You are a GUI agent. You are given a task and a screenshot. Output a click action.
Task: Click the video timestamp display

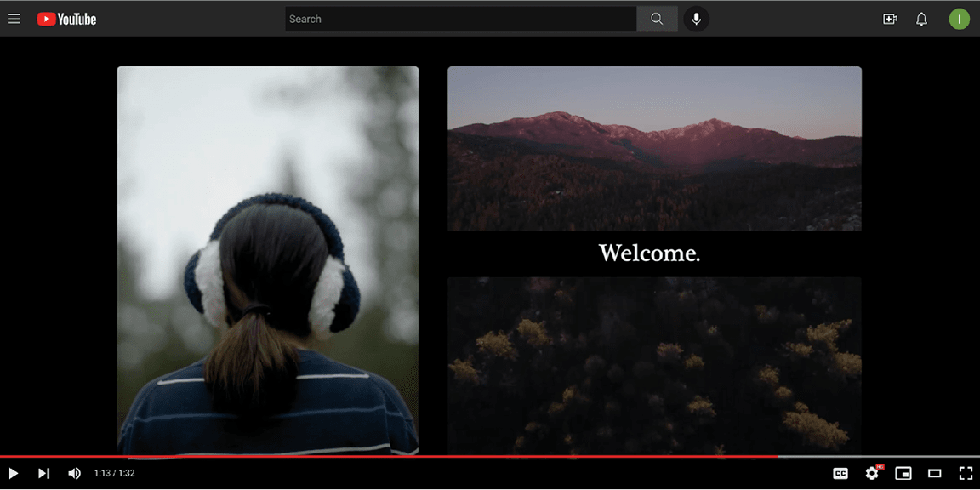point(113,473)
